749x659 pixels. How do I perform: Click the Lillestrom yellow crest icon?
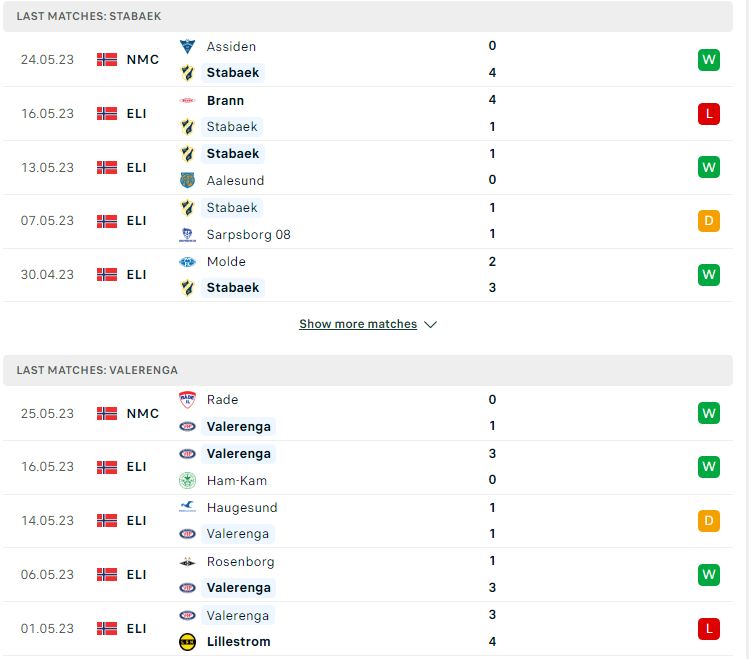tap(187, 642)
